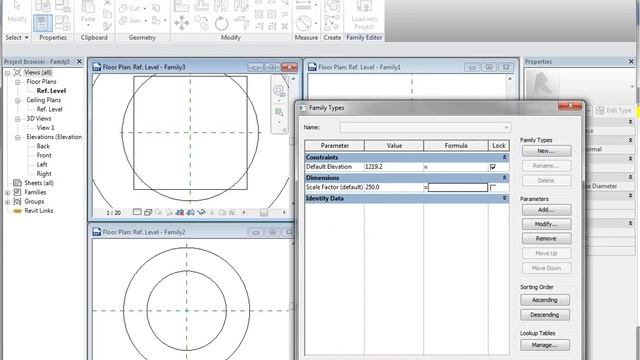The image size is (640, 360).
Task: Expand the Groups tree node
Action: pos(7,202)
